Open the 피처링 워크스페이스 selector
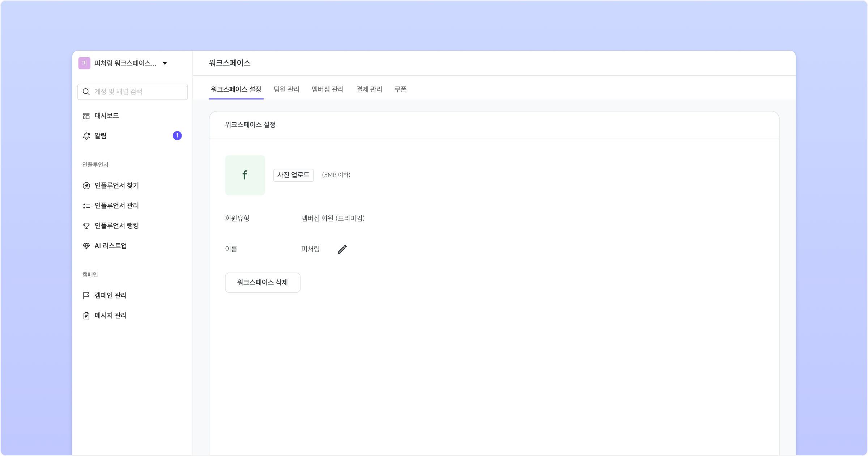Screen dimensions: 868x456 125,63
